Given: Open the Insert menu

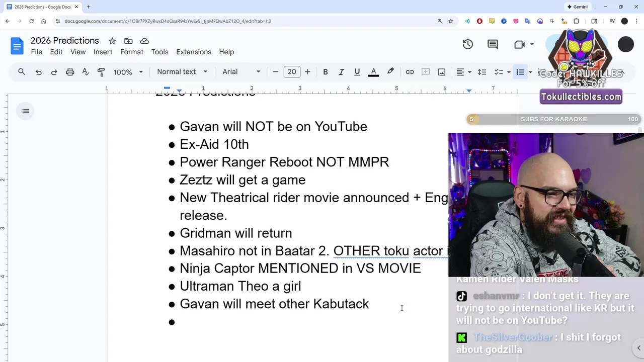Looking at the screenshot, I should [x=103, y=52].
